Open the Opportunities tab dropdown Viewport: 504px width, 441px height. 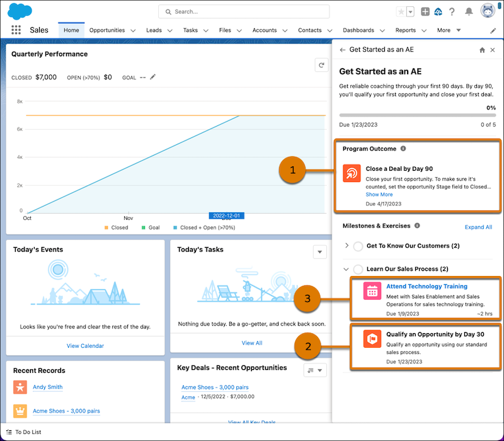(x=132, y=30)
